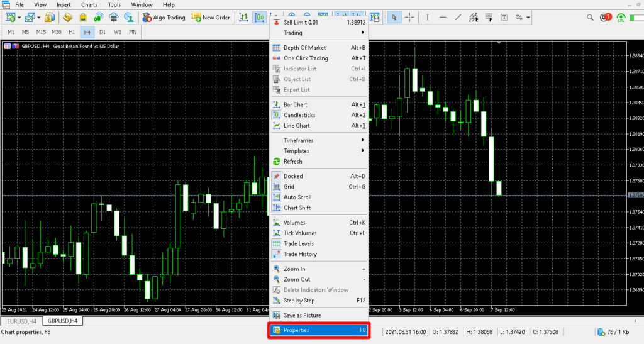Enable One Click Trading in context menu

[319, 58]
